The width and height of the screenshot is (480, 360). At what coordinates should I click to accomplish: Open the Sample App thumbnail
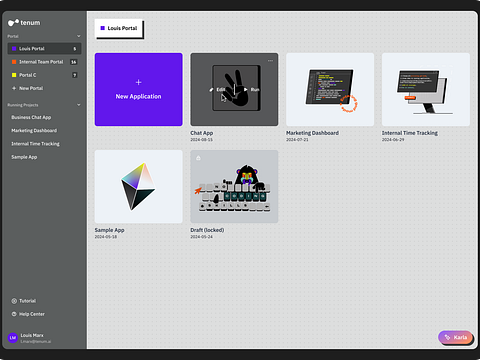coord(139,186)
